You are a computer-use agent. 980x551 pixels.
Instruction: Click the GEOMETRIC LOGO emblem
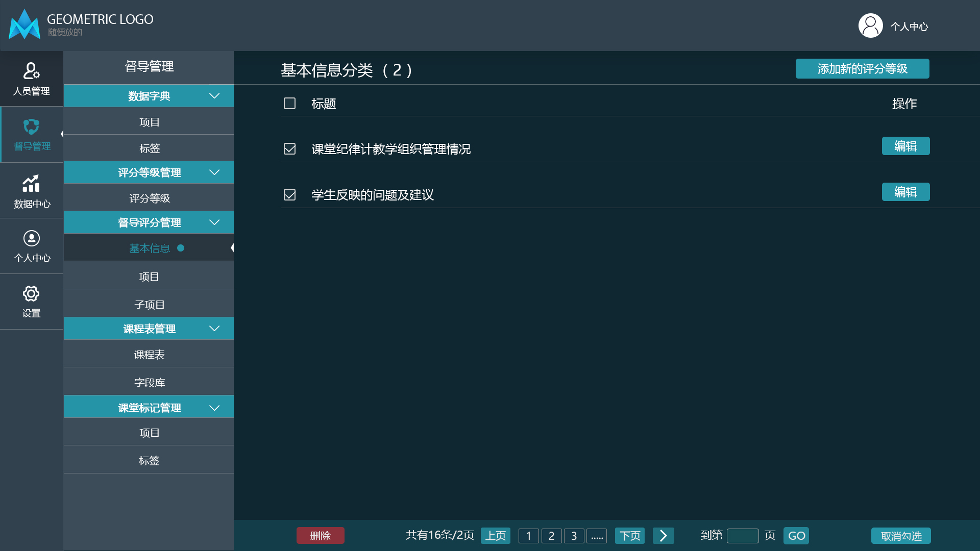(24, 24)
